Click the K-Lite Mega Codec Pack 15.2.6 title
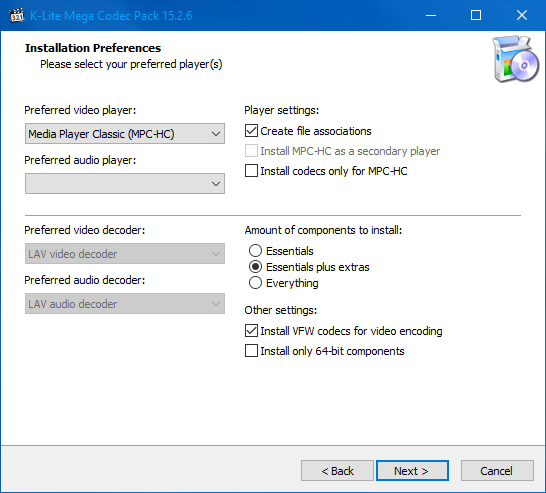Image resolution: width=546 pixels, height=493 pixels. 111,16
